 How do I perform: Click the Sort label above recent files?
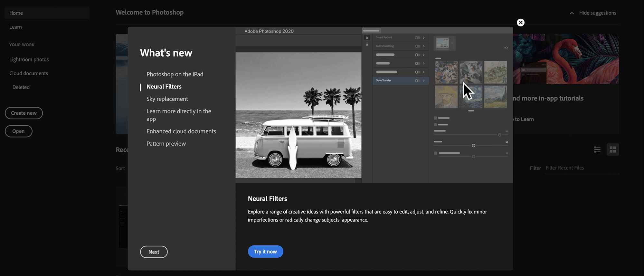coord(120,168)
